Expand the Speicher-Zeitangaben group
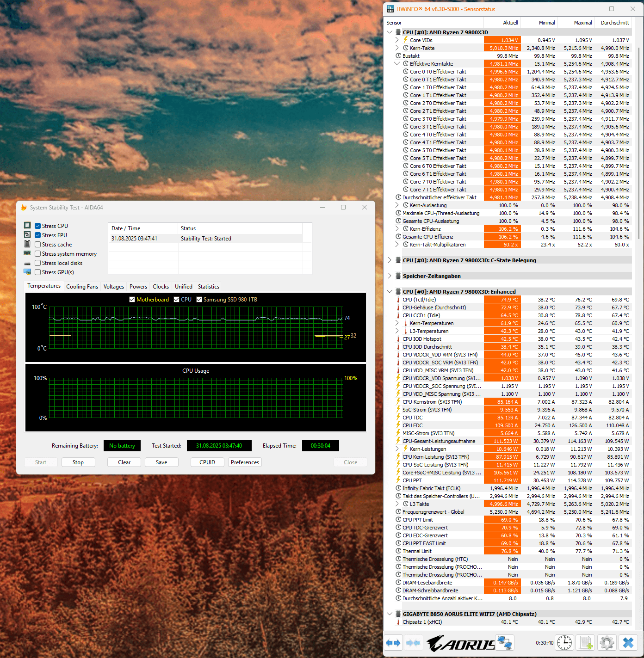This screenshot has height=658, width=644. pos(390,276)
